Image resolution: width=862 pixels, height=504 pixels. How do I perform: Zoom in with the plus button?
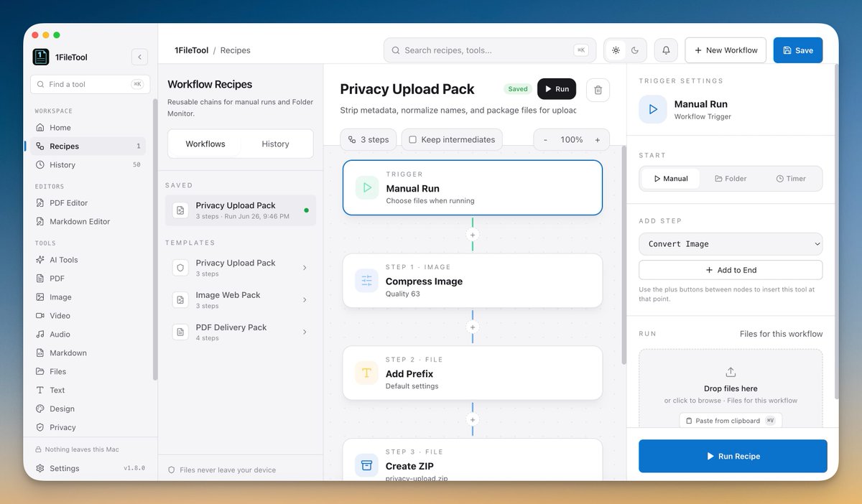[x=598, y=139]
